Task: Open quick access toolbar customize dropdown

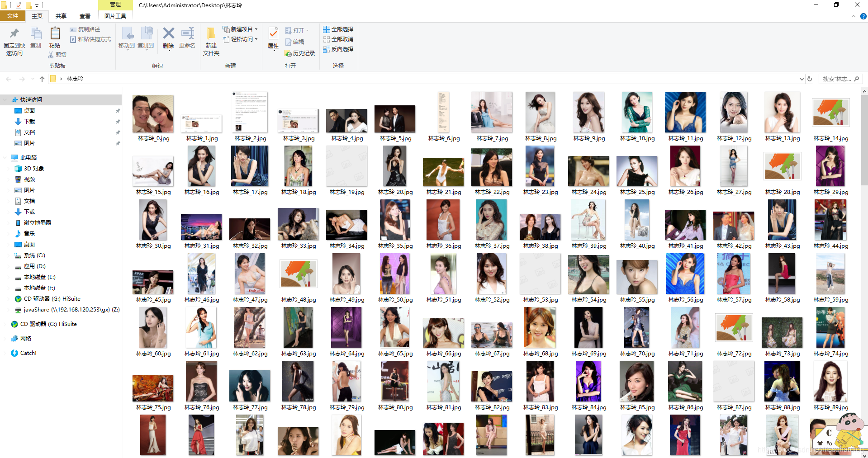Action: pyautogui.click(x=37, y=5)
